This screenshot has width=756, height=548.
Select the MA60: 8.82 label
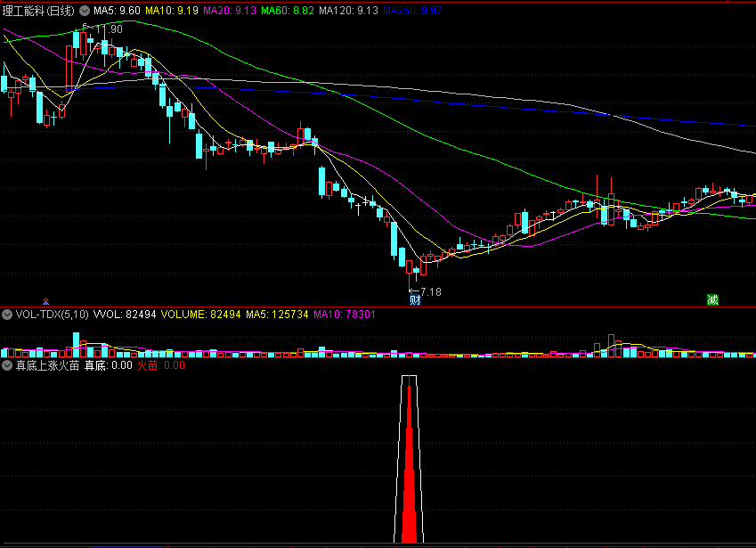[x=288, y=11]
